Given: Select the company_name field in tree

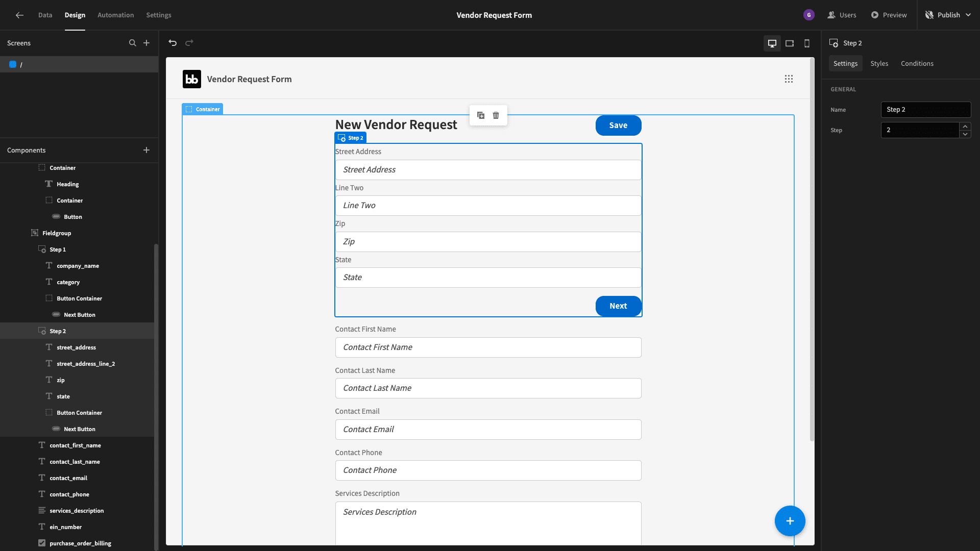Looking at the screenshot, I should click(77, 266).
